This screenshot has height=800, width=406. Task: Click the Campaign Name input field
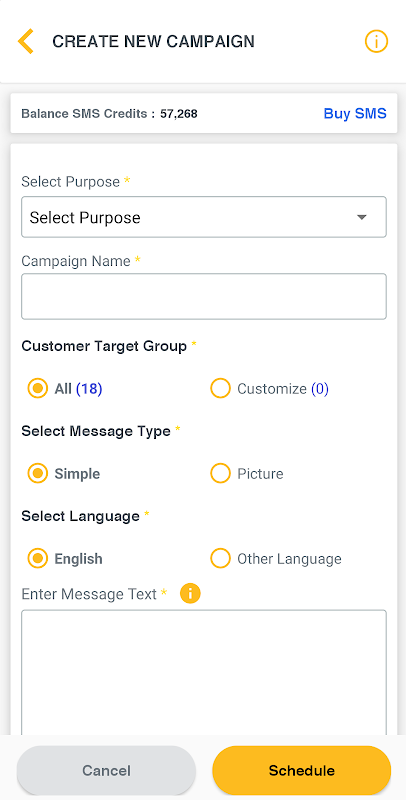[x=204, y=296]
